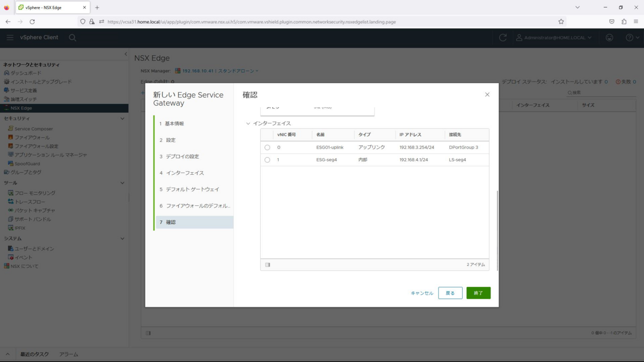Close the Edge Service Gateway dialog

[x=487, y=94]
